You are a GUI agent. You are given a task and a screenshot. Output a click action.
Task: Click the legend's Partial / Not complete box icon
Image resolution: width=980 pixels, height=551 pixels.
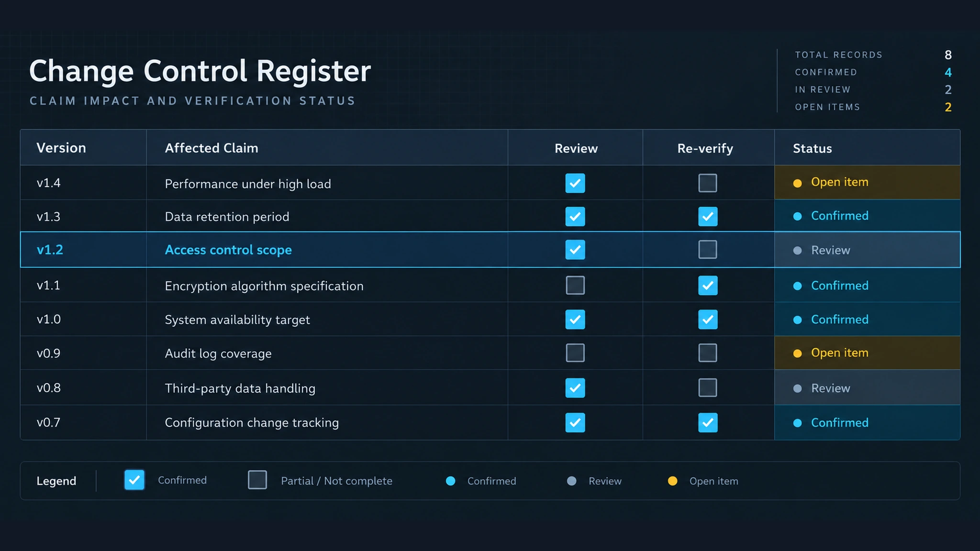(x=257, y=480)
